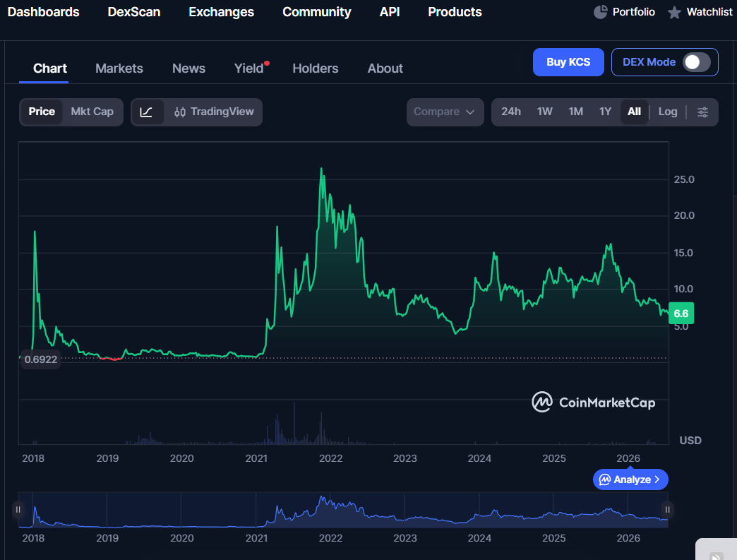Switch to line chart view icon
737x560 pixels.
(x=146, y=112)
